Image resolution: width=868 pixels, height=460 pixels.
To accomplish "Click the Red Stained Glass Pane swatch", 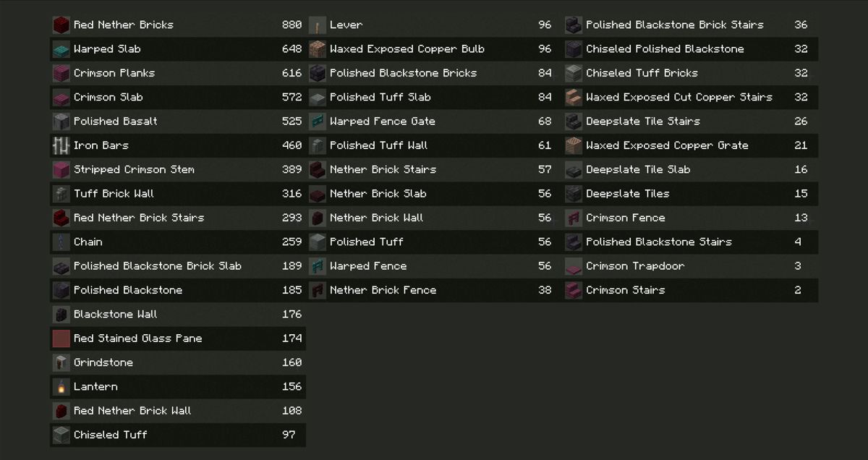I will (x=61, y=338).
